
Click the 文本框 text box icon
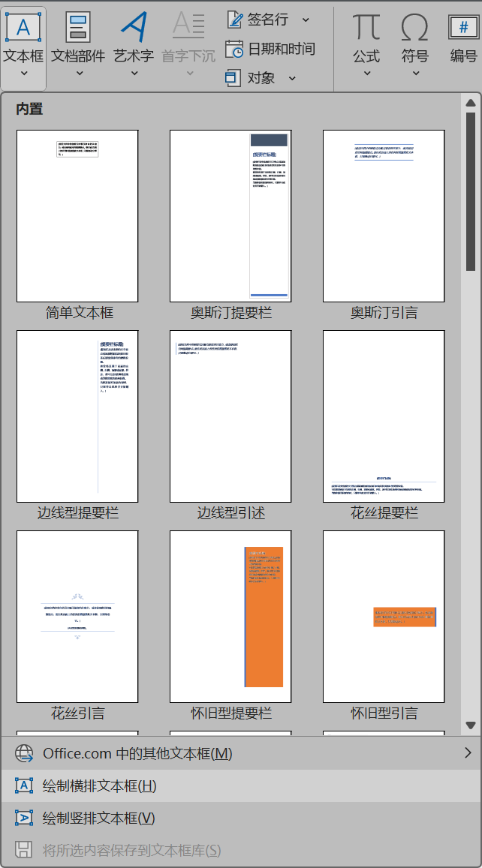coord(23,26)
